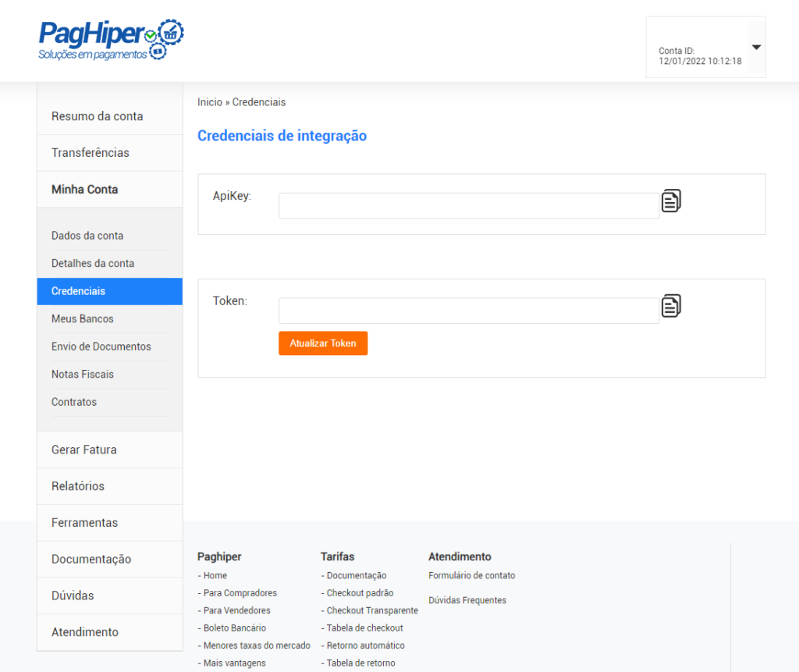Open Contratos submenu
The height and width of the screenshot is (672, 799).
pyautogui.click(x=110, y=402)
